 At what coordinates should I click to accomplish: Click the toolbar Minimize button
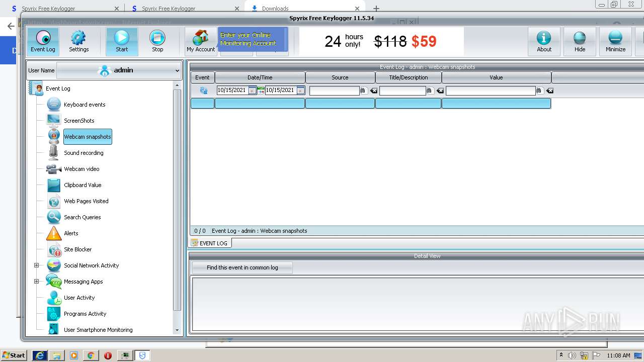coord(615,41)
